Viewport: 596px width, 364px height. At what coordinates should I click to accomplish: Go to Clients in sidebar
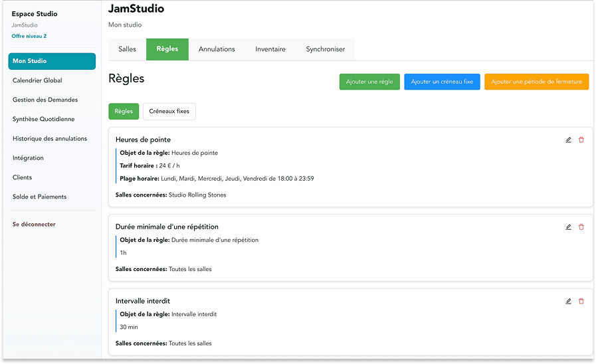[22, 177]
